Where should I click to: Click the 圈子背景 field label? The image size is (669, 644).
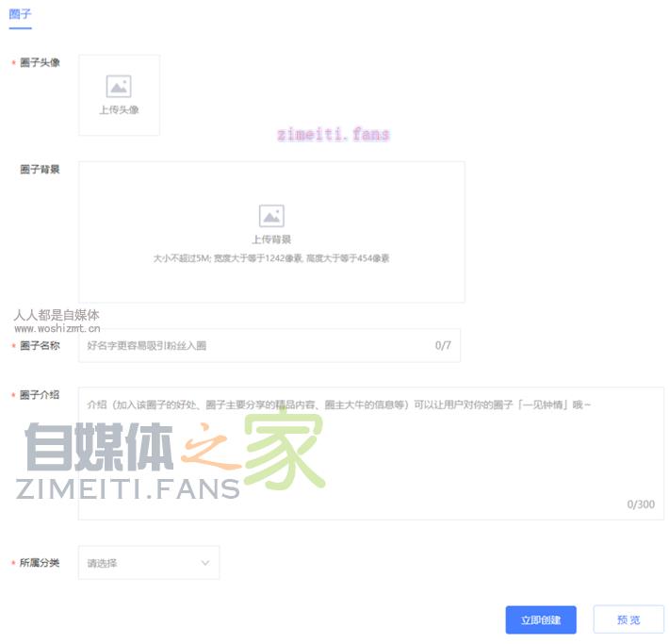(40, 170)
